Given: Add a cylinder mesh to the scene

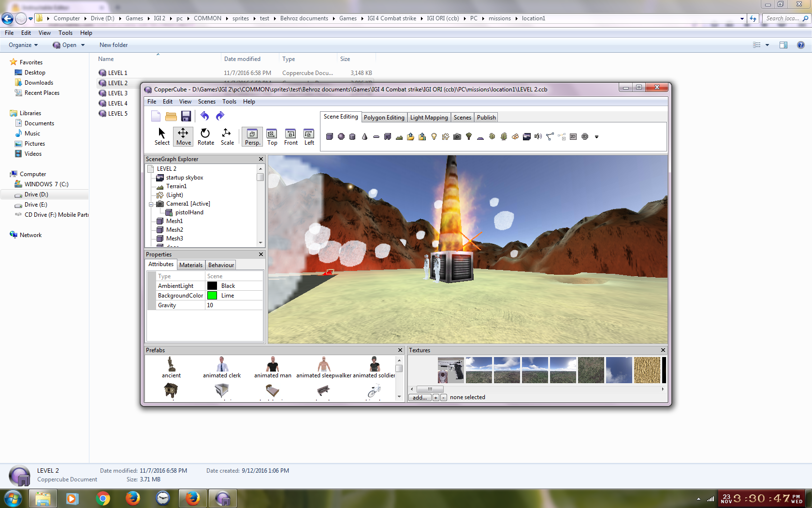Looking at the screenshot, I should pyautogui.click(x=353, y=137).
